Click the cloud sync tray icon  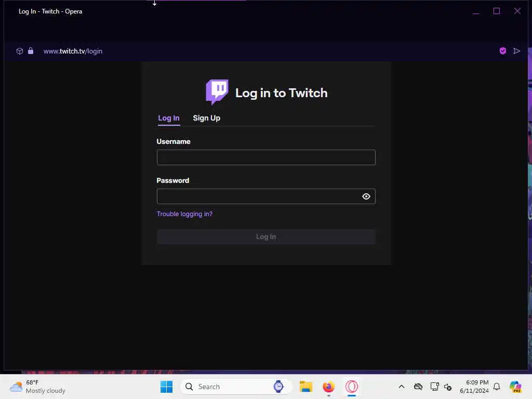tap(418, 387)
